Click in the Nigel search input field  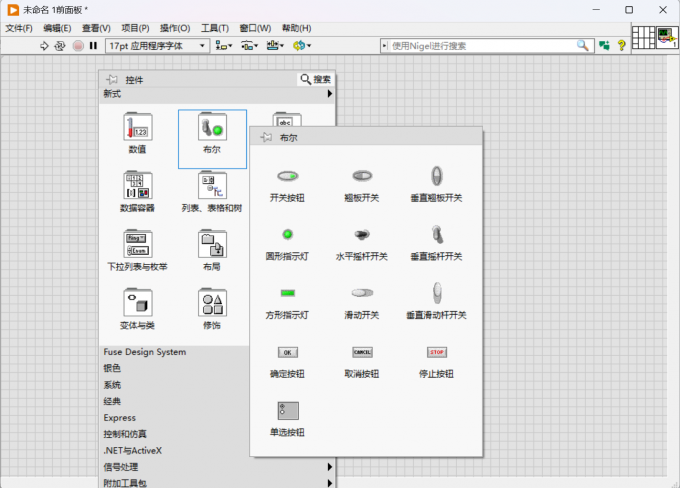click(x=482, y=46)
